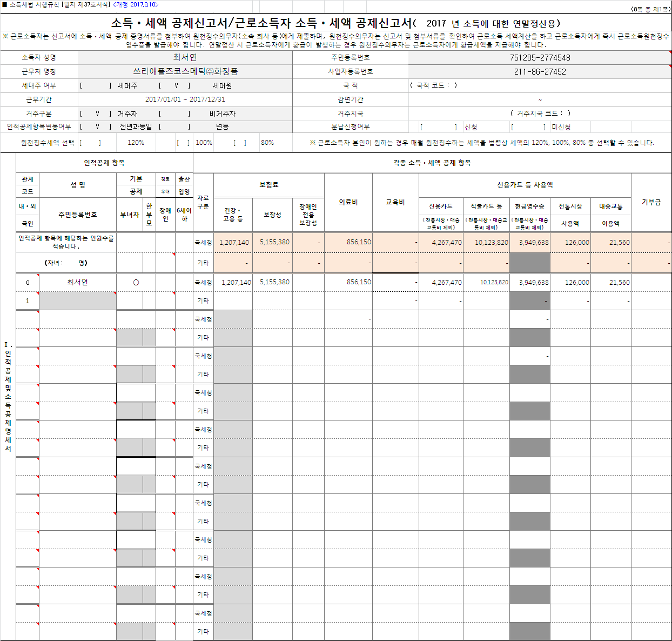Click the 6세이하 column header
The image size is (672, 641).
click(x=184, y=215)
